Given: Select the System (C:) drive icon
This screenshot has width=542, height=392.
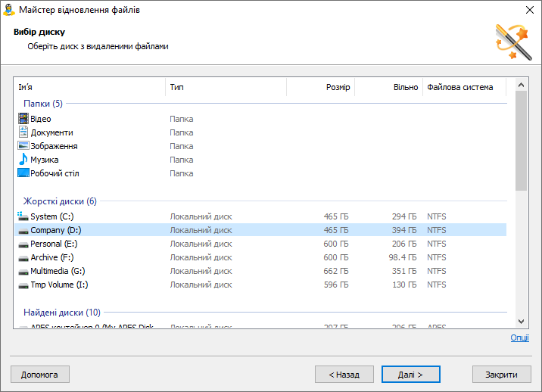Looking at the screenshot, I should [23, 216].
